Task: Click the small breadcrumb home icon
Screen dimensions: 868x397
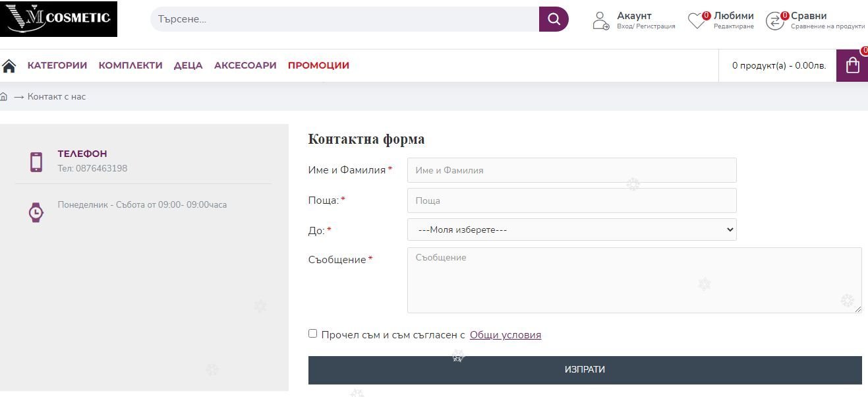Action: (x=4, y=97)
